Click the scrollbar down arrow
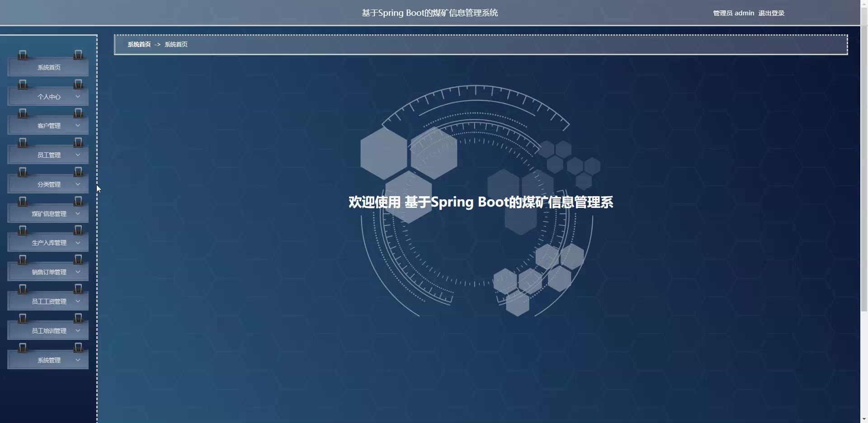Screen dimensions: 868x423 (x=864, y=419)
